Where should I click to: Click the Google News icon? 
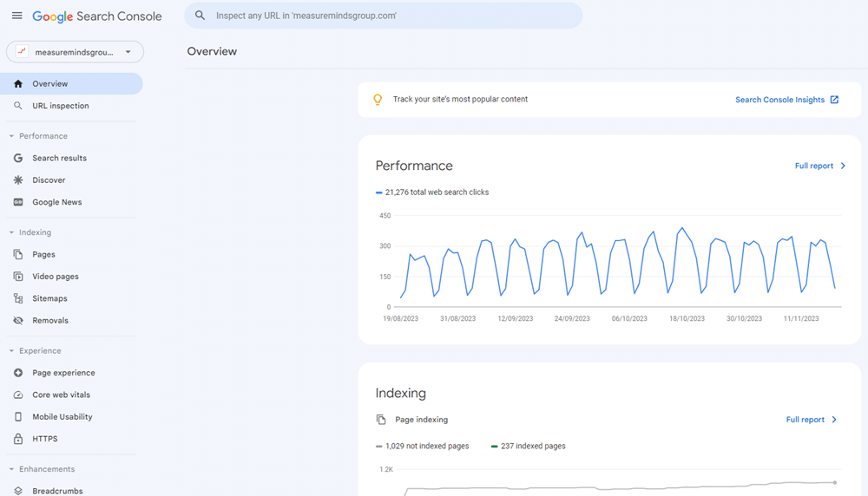click(x=18, y=202)
